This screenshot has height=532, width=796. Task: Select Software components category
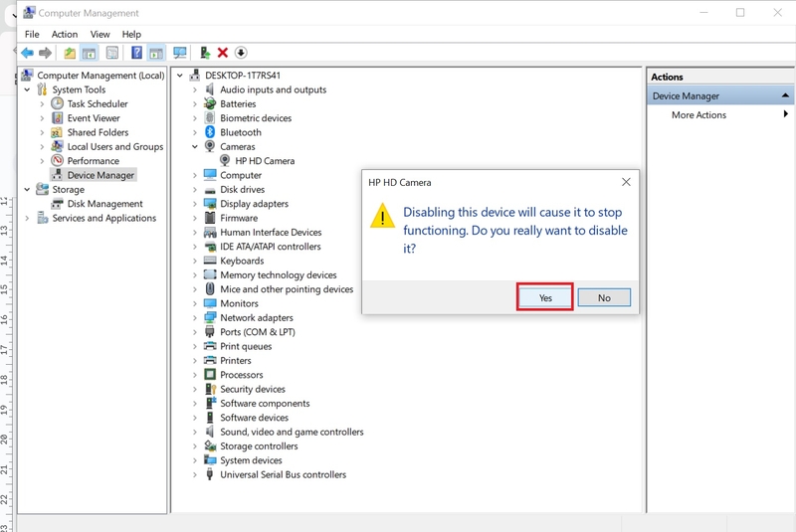(x=265, y=403)
